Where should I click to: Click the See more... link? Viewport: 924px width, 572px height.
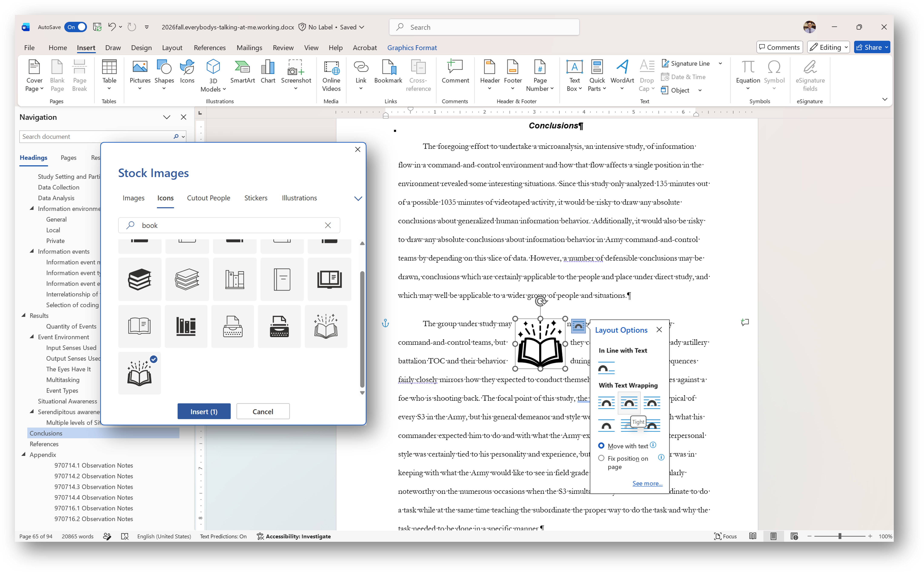pos(647,483)
